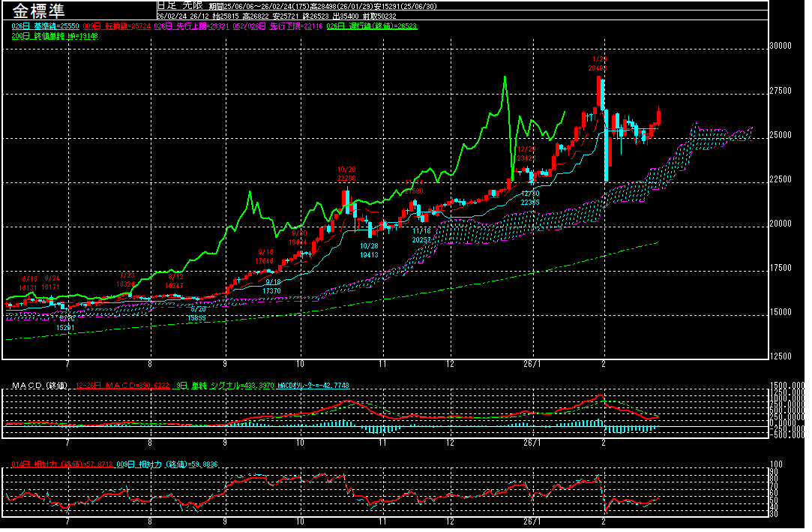812x532 pixels.
Task: Click the 12/30 low price label
Action: point(530,197)
